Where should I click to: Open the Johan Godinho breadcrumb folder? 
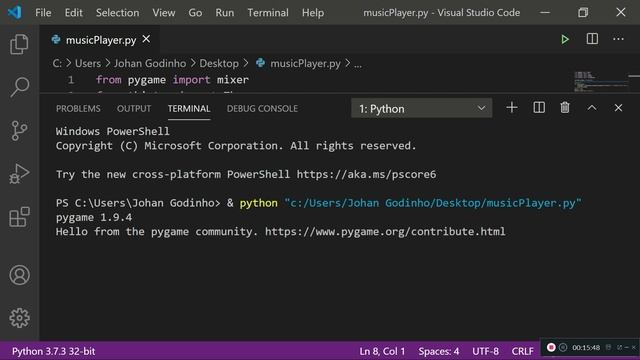click(150, 63)
